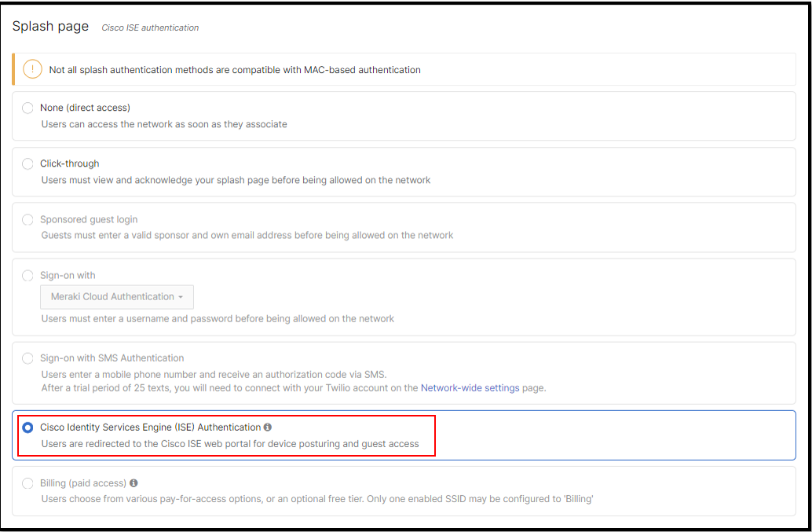Click the 'After a trial period of 25 texts' line
Screen dimensions: 812x532
[294, 388]
